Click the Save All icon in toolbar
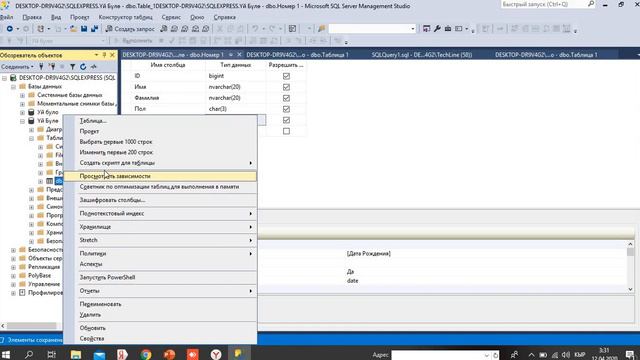This screenshot has width=640, height=360. [95, 29]
